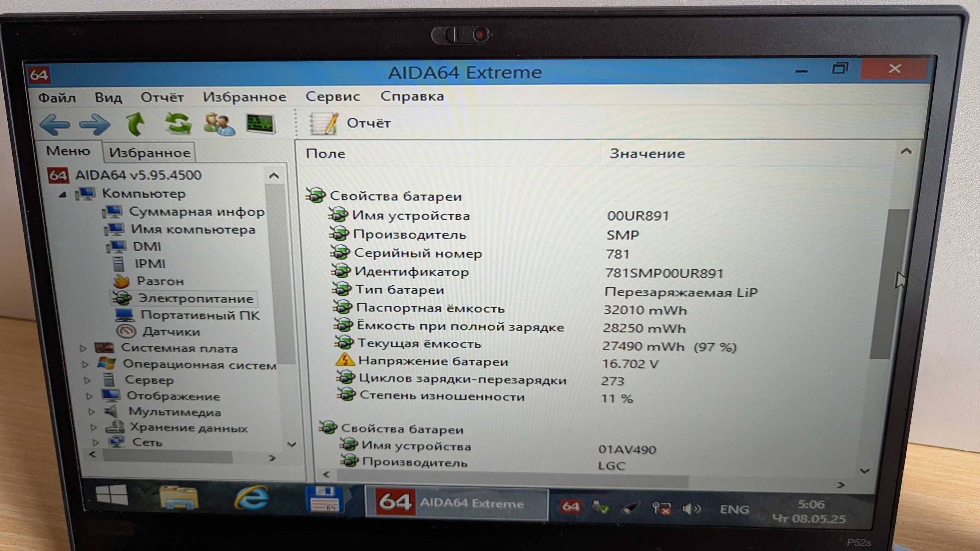Click tree horizontal scroll right arrow

point(272,458)
